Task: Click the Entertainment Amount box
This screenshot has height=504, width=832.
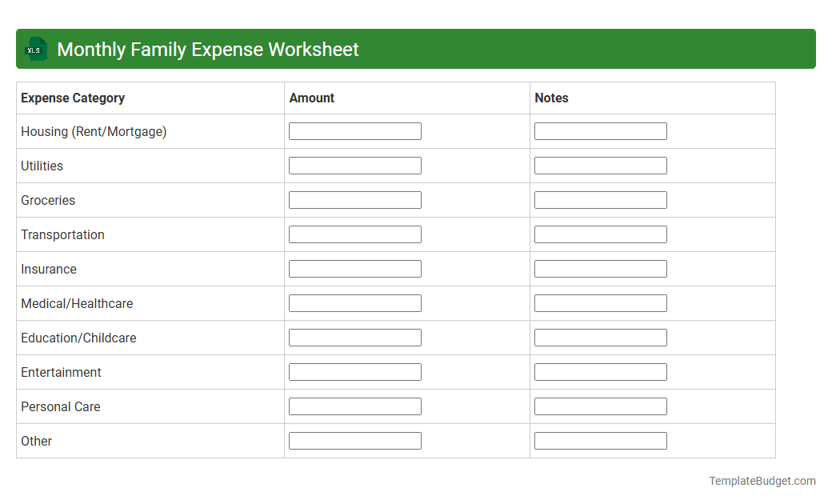Action: tap(354, 371)
